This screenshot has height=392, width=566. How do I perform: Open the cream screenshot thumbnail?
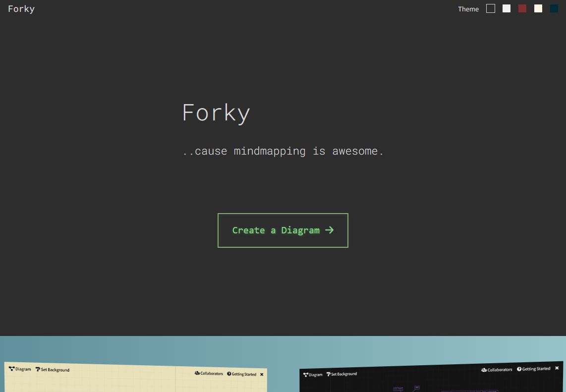point(135,377)
